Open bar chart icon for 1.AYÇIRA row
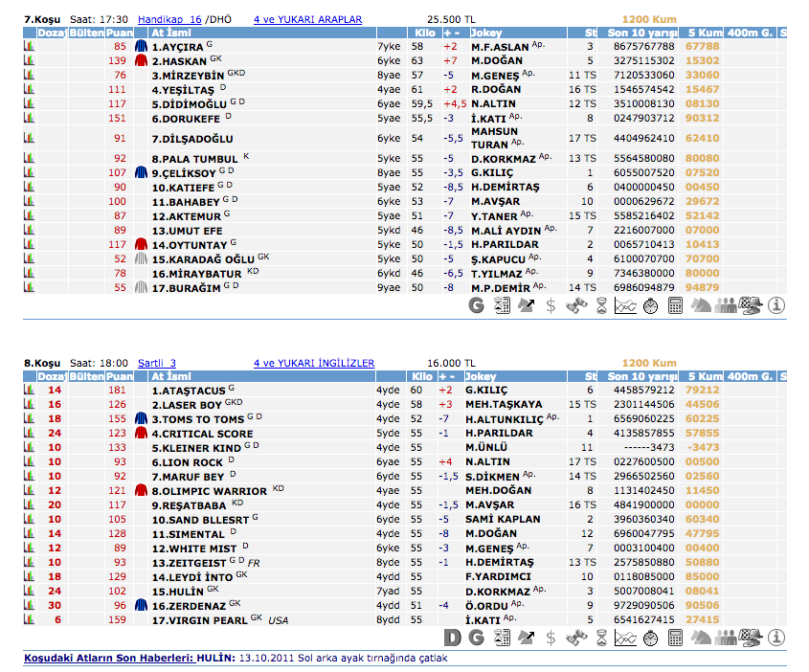The height and width of the screenshot is (672, 809). point(28,46)
